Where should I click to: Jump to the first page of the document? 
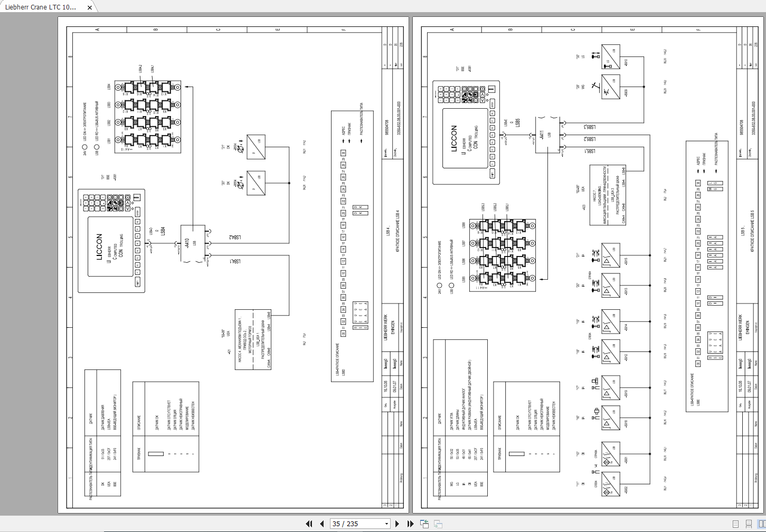tap(309, 524)
